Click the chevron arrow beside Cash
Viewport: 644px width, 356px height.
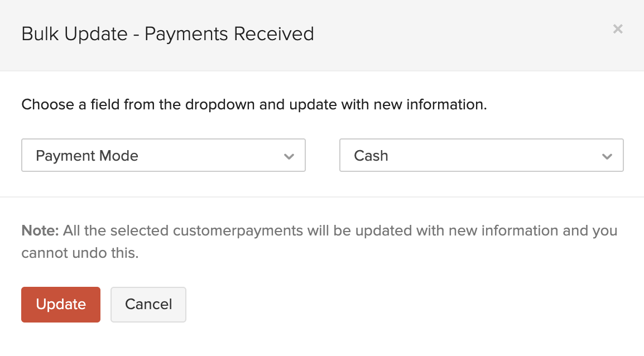(607, 156)
